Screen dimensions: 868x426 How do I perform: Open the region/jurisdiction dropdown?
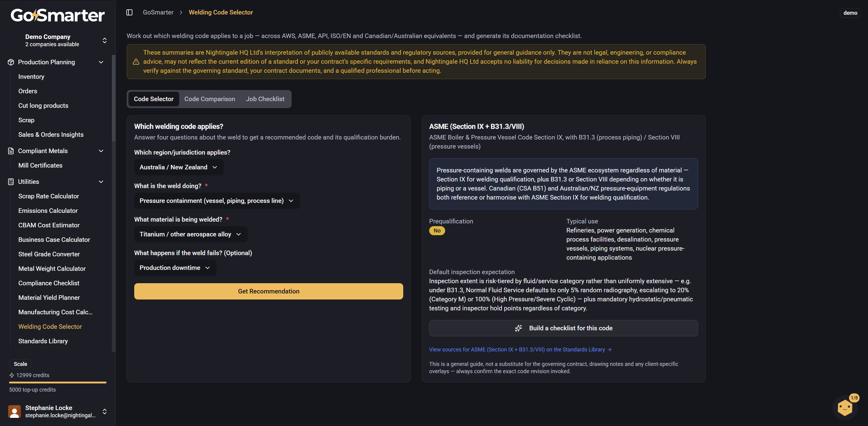(179, 167)
